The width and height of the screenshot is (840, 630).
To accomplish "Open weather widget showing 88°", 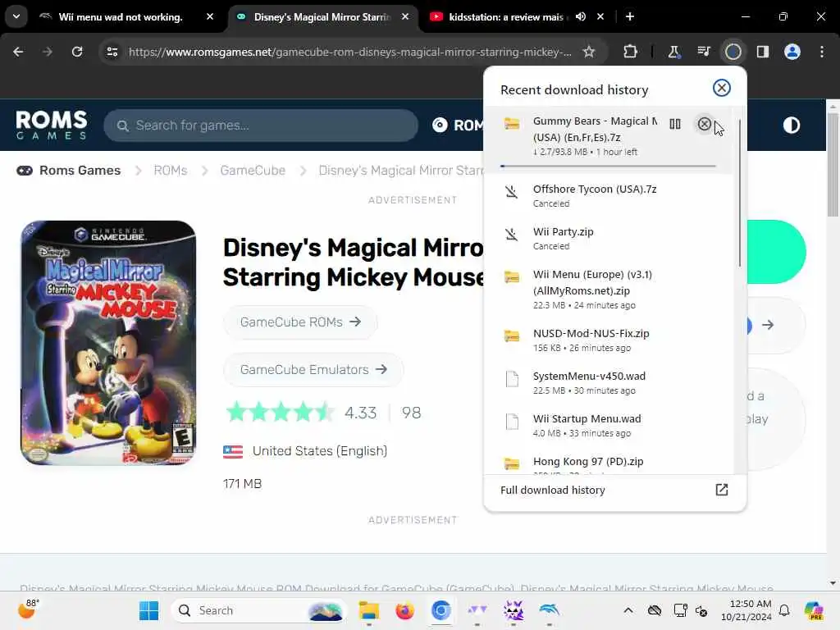I will click(29, 609).
